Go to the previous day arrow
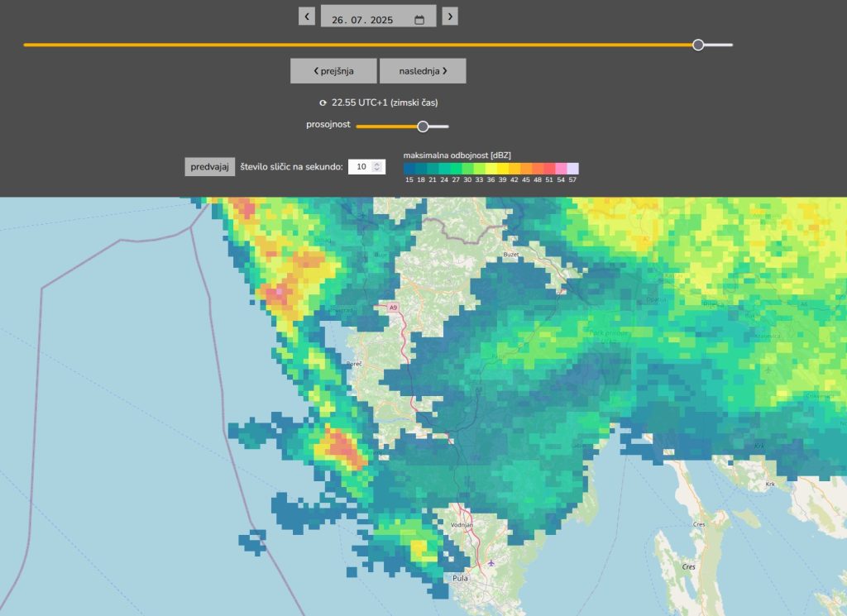This screenshot has width=847, height=616. [x=307, y=17]
